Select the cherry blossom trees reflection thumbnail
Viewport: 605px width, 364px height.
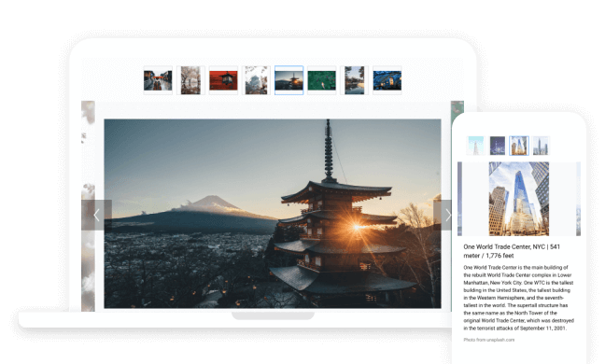[190, 80]
